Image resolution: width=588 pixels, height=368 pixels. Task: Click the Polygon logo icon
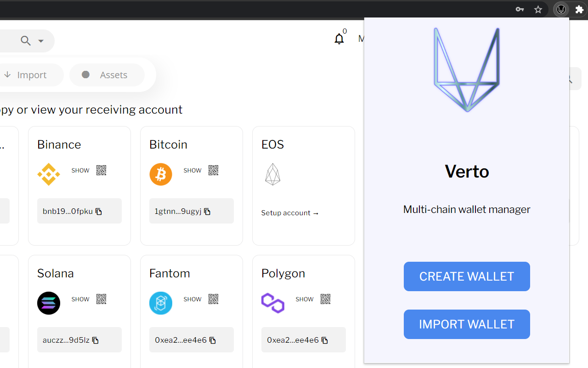273,303
